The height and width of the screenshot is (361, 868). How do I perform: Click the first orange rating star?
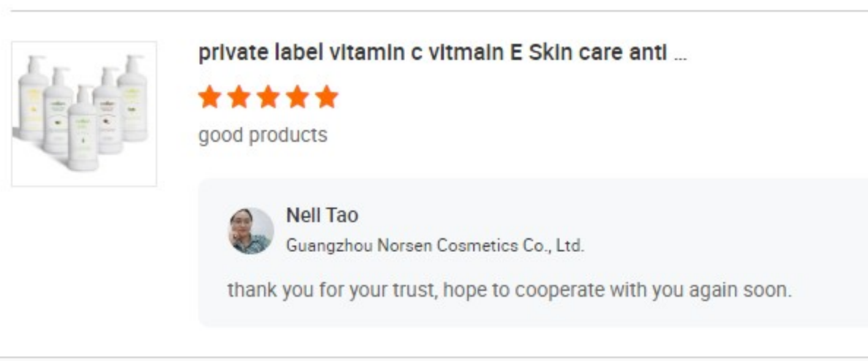pos(210,97)
